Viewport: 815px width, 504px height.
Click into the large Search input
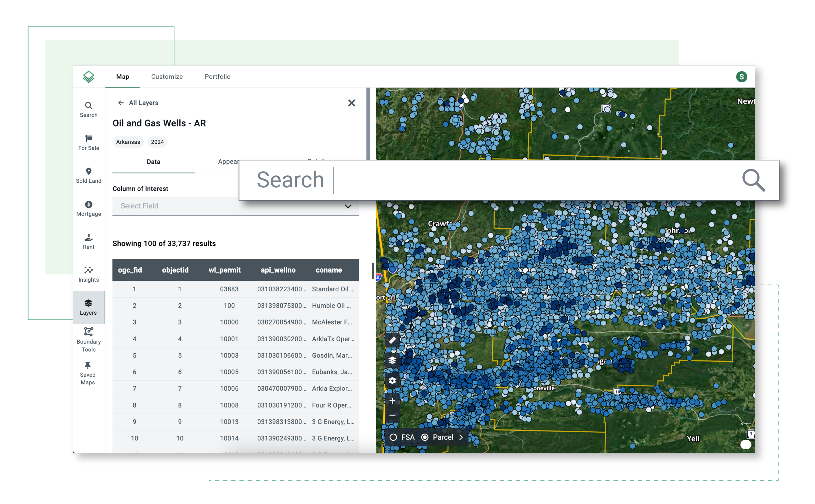coord(509,180)
